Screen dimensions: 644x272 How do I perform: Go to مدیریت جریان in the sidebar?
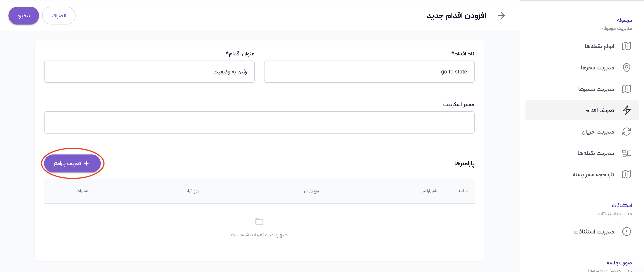[597, 132]
